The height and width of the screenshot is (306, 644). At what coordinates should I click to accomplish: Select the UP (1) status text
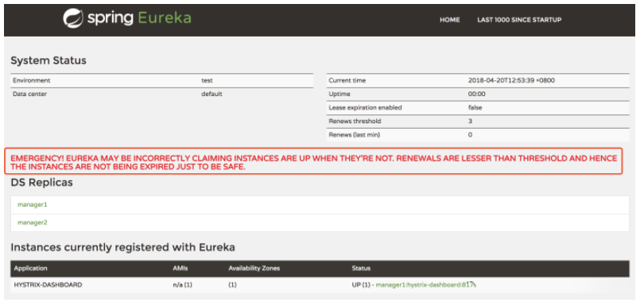361,285
